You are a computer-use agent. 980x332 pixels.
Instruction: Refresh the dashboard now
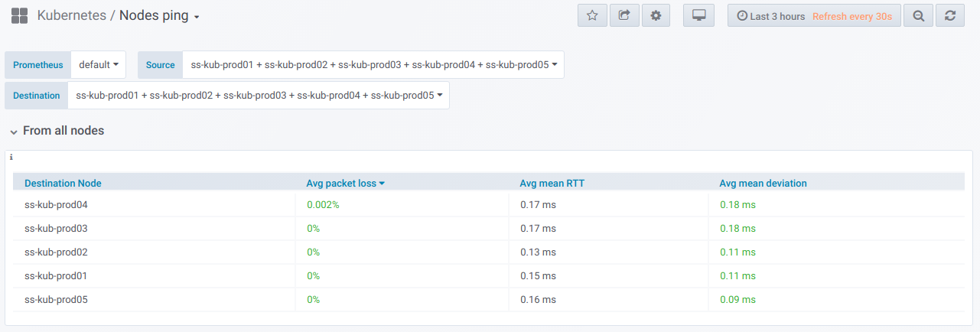point(950,16)
